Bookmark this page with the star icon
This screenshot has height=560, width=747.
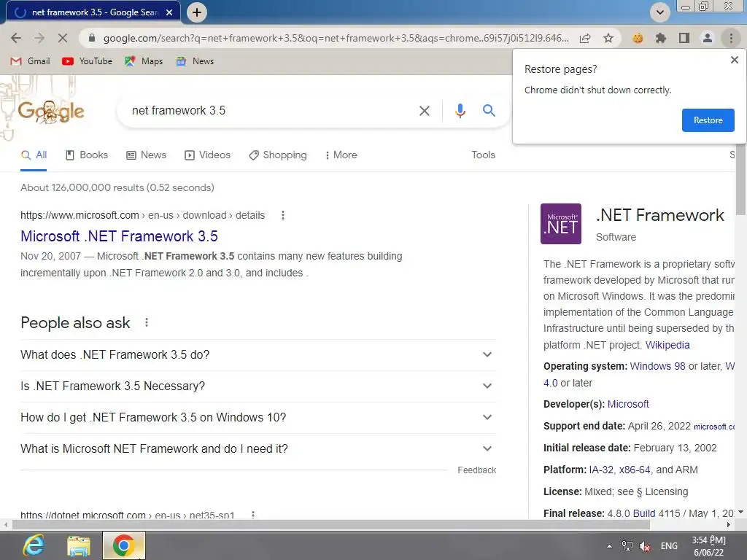click(x=608, y=38)
